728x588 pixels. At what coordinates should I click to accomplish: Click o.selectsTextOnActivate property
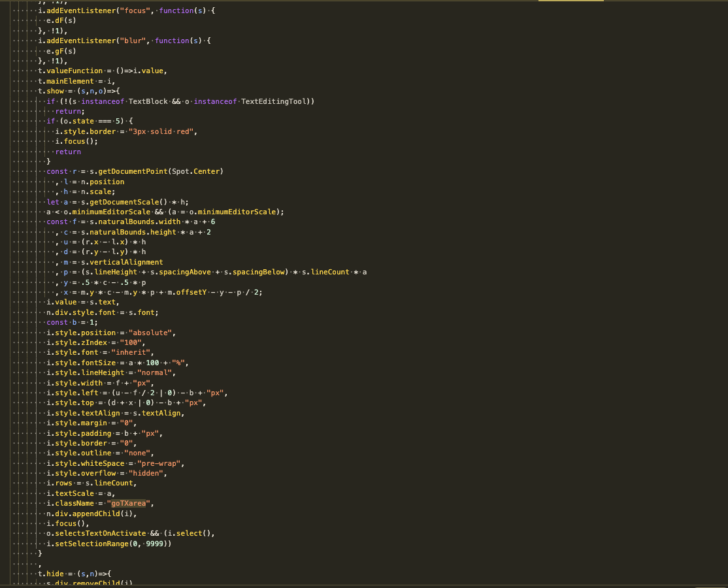pyautogui.click(x=96, y=534)
